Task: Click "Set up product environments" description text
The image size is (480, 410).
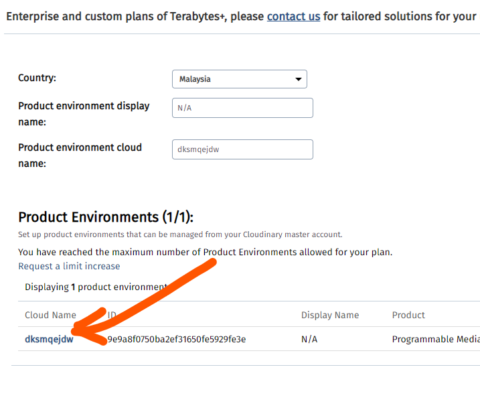Action: [x=180, y=234]
